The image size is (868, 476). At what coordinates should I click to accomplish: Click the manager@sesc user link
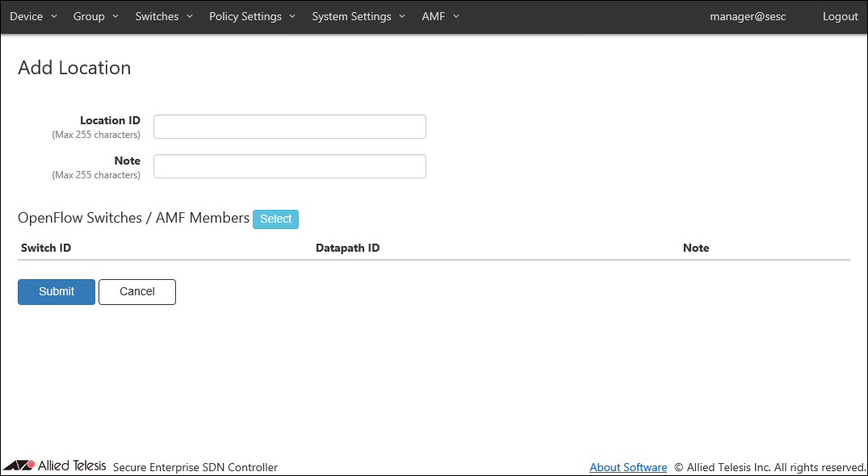click(x=748, y=17)
